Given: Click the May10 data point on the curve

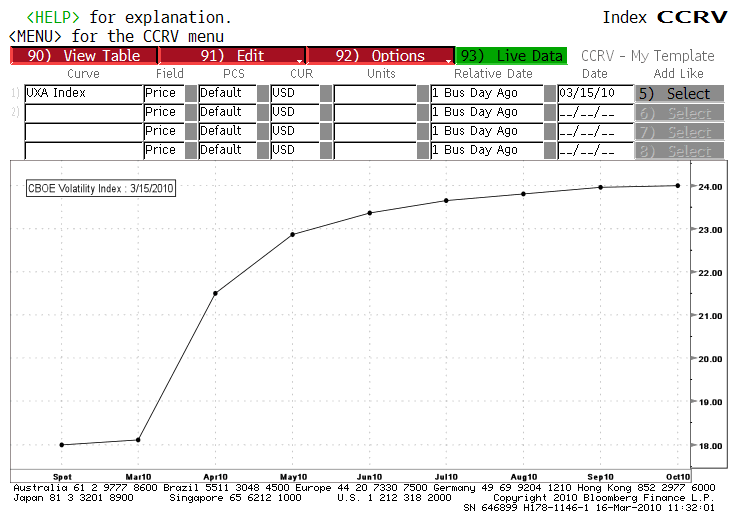Looking at the screenshot, I should (x=292, y=234).
